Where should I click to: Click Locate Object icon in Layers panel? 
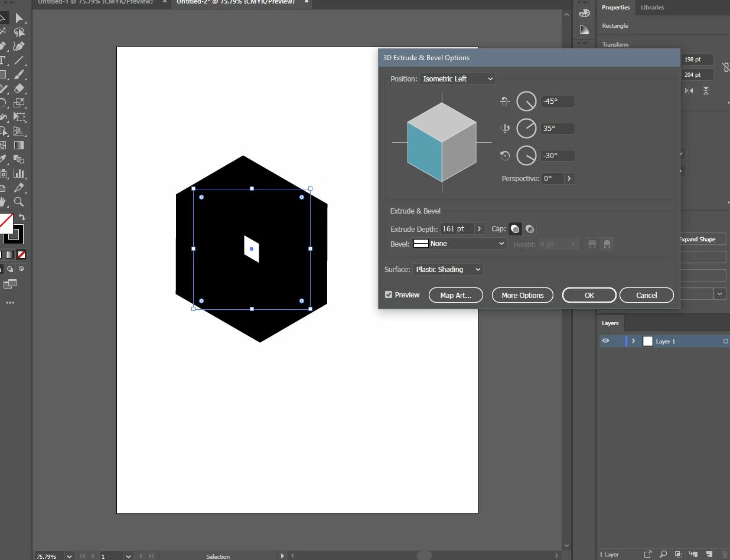coord(663,554)
